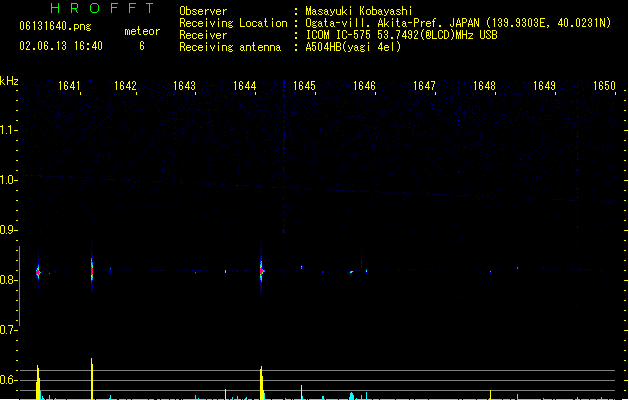Click the 1643 time axis label

[x=185, y=86]
